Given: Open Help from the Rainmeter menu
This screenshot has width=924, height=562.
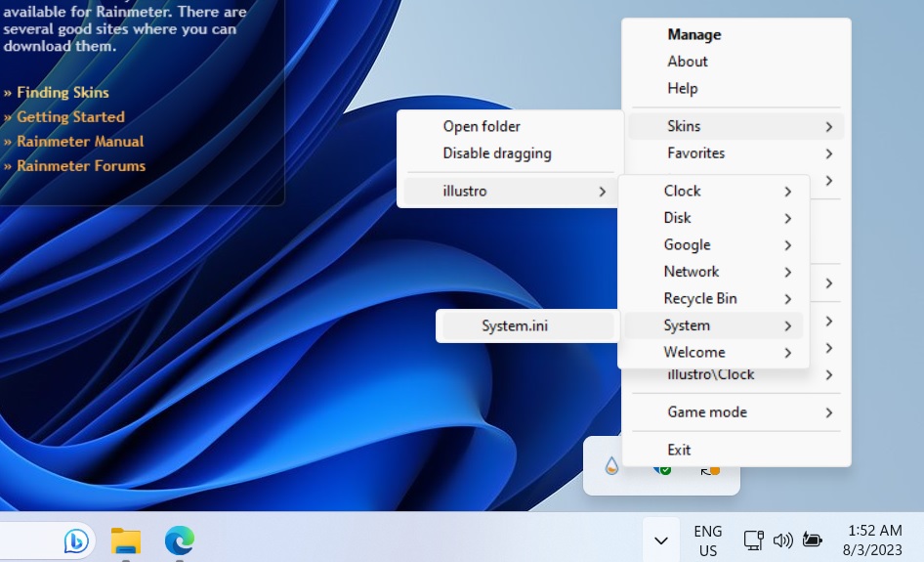Looking at the screenshot, I should pyautogui.click(x=736, y=88).
